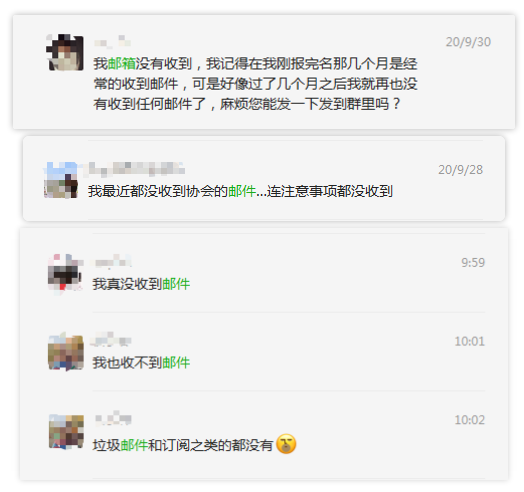Click highlighted '邮件' in '我也收不到邮件'

(x=176, y=363)
